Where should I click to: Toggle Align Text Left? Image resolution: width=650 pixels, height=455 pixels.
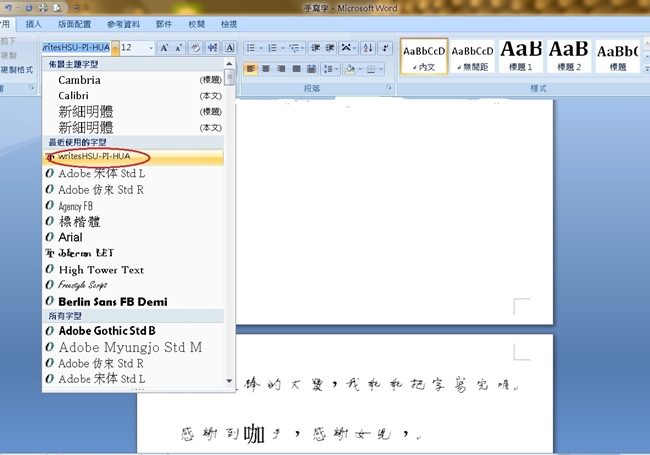[x=250, y=68]
